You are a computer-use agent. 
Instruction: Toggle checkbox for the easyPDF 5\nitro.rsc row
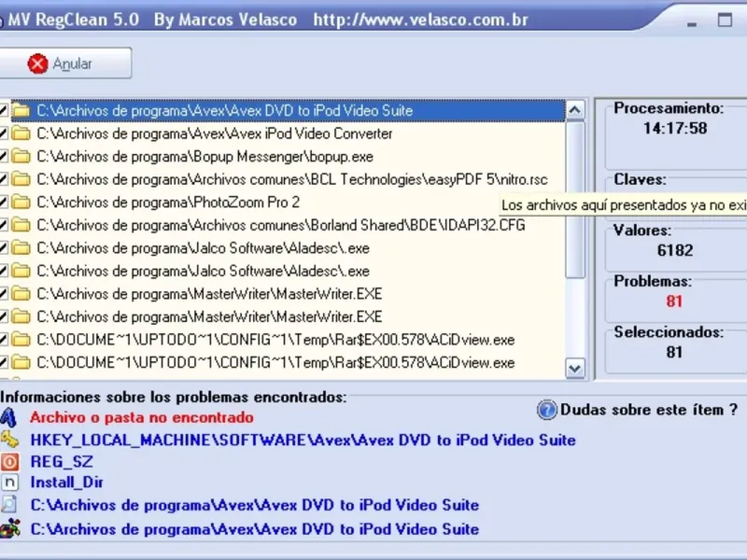click(4, 179)
